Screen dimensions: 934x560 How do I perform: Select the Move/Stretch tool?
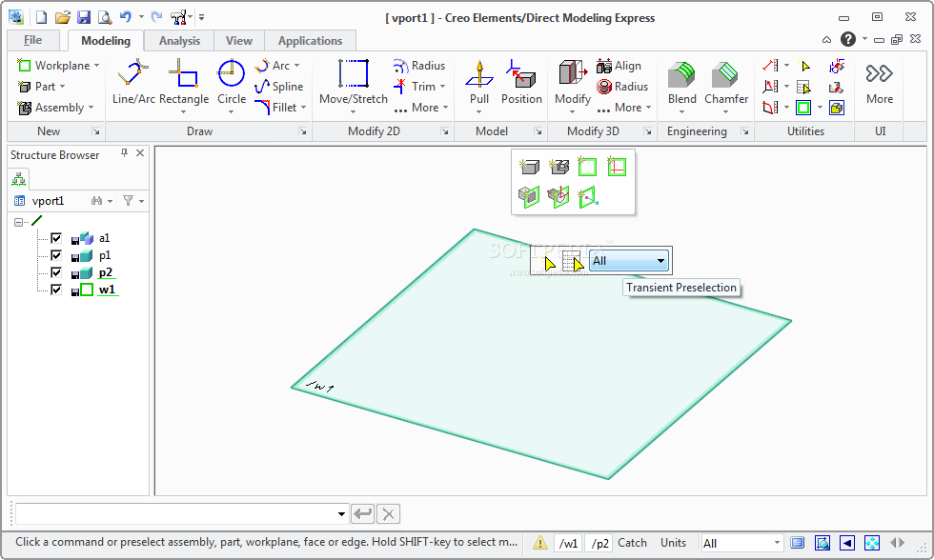(354, 83)
